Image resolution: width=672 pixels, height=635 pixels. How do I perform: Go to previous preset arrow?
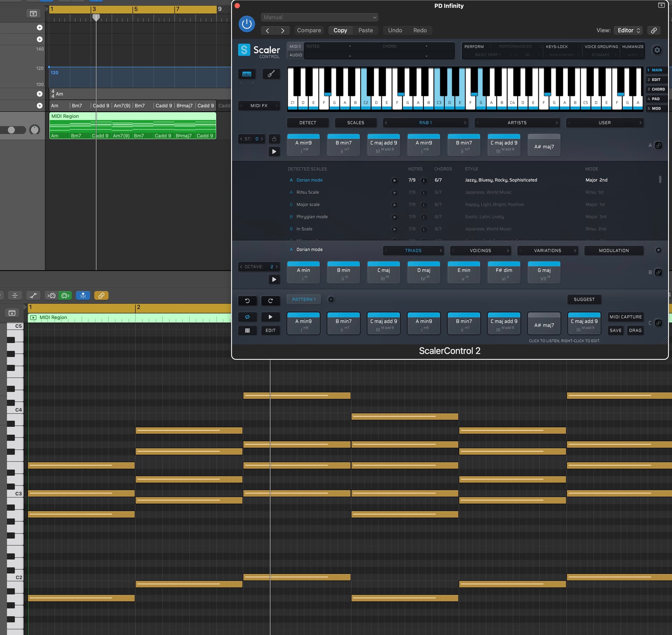(x=268, y=30)
